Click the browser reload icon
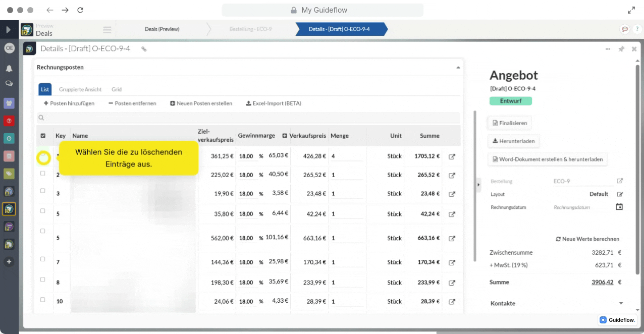The height and width of the screenshot is (334, 644). pyautogui.click(x=80, y=10)
